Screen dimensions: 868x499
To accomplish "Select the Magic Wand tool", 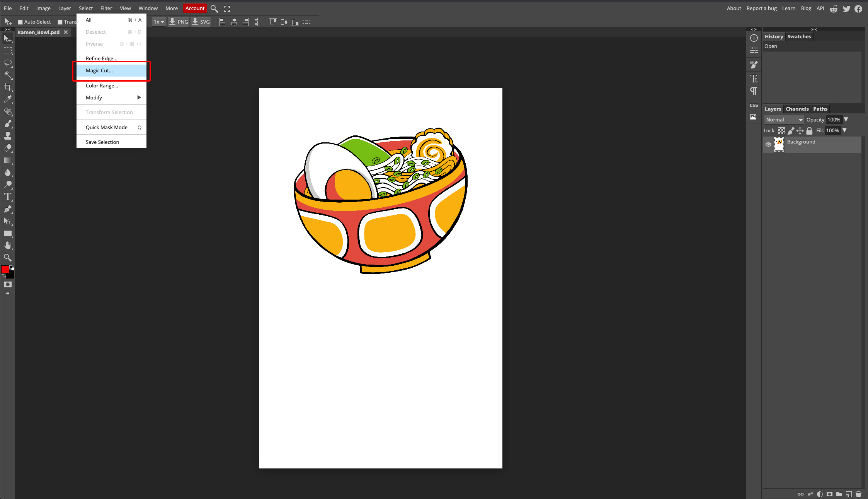I will [8, 75].
